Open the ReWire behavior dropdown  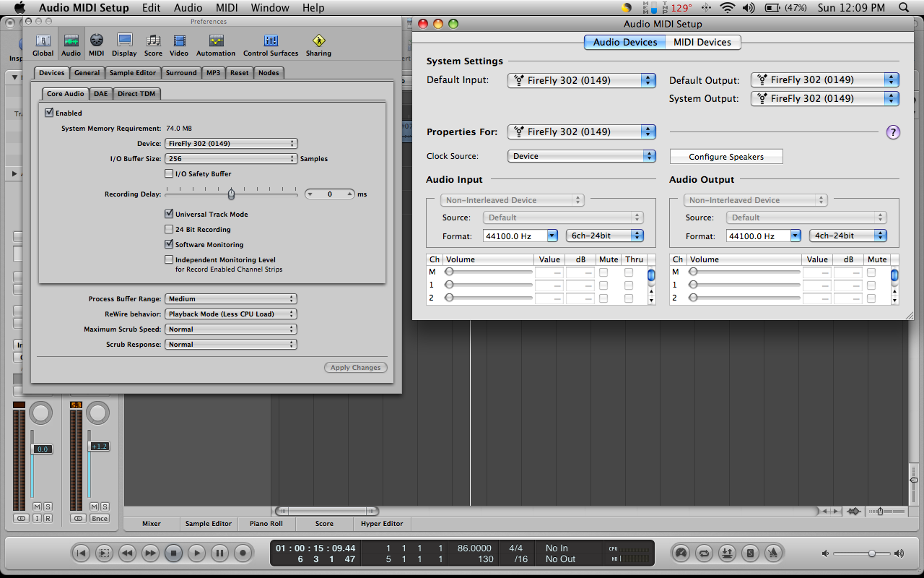pyautogui.click(x=231, y=314)
